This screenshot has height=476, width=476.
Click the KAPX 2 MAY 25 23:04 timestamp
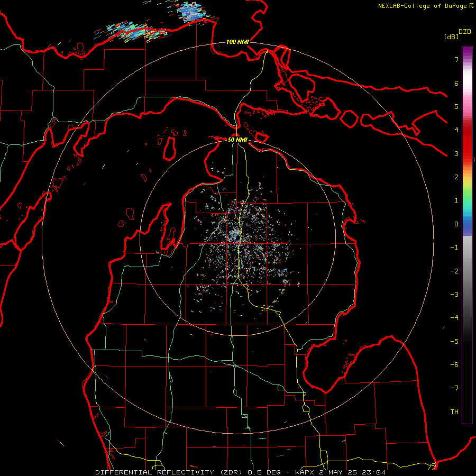coord(341,472)
